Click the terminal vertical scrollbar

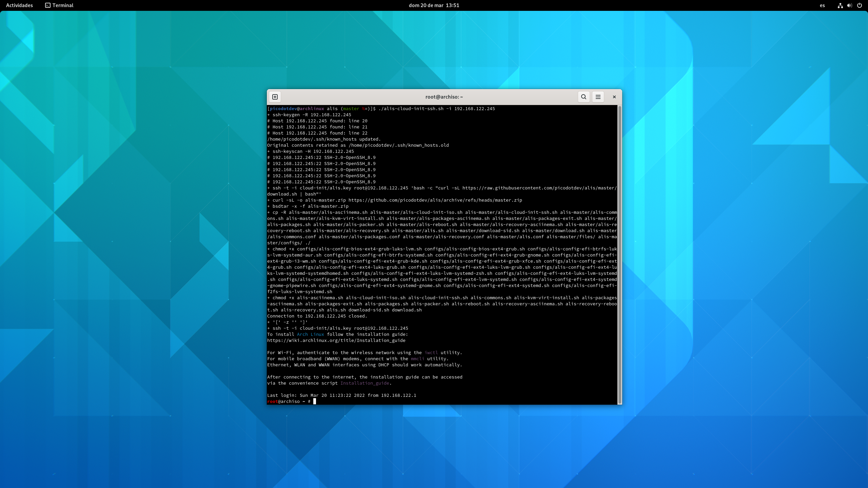(x=619, y=254)
